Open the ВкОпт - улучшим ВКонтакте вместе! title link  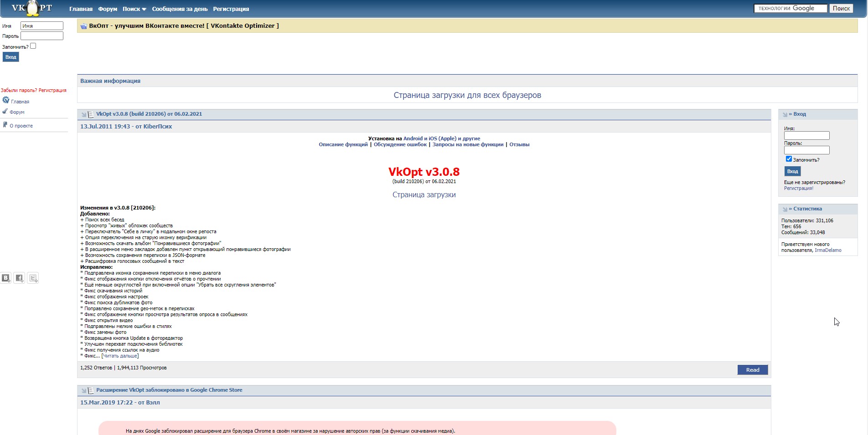[x=184, y=26]
